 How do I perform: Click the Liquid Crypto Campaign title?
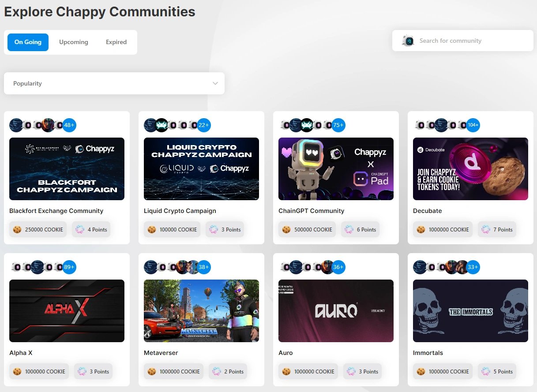click(x=180, y=211)
